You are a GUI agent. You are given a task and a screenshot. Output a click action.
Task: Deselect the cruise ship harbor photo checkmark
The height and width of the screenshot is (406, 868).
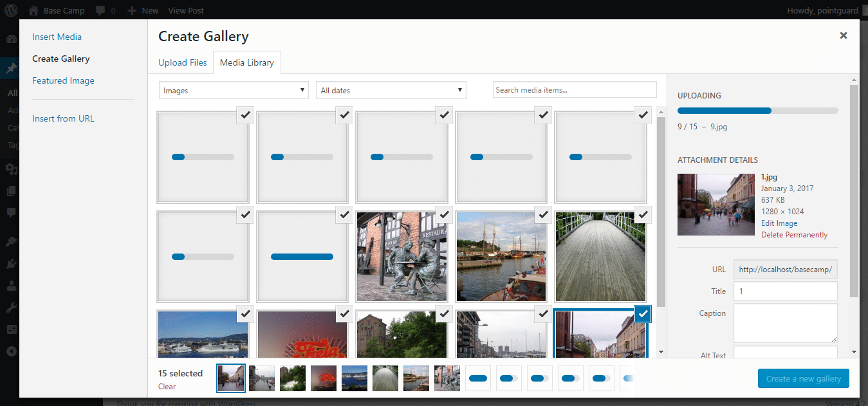(x=245, y=313)
